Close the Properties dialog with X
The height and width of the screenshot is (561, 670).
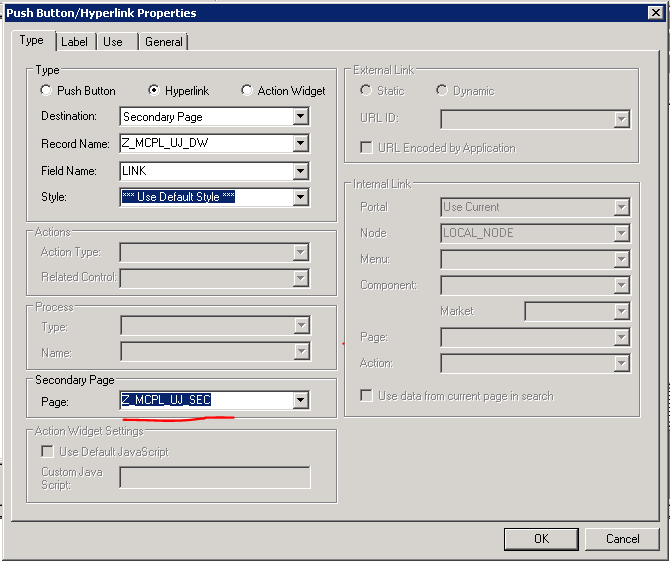pos(656,13)
